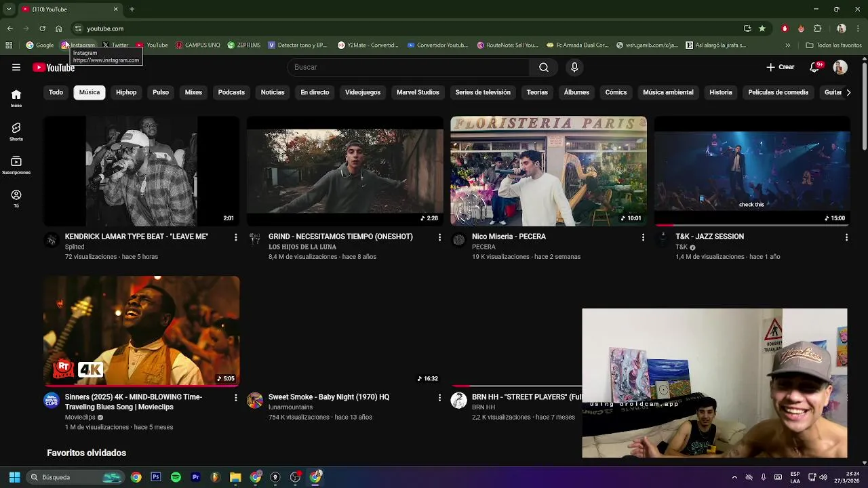The width and height of the screenshot is (868, 488).
Task: Select the Videojuegos filter chip
Action: point(363,92)
